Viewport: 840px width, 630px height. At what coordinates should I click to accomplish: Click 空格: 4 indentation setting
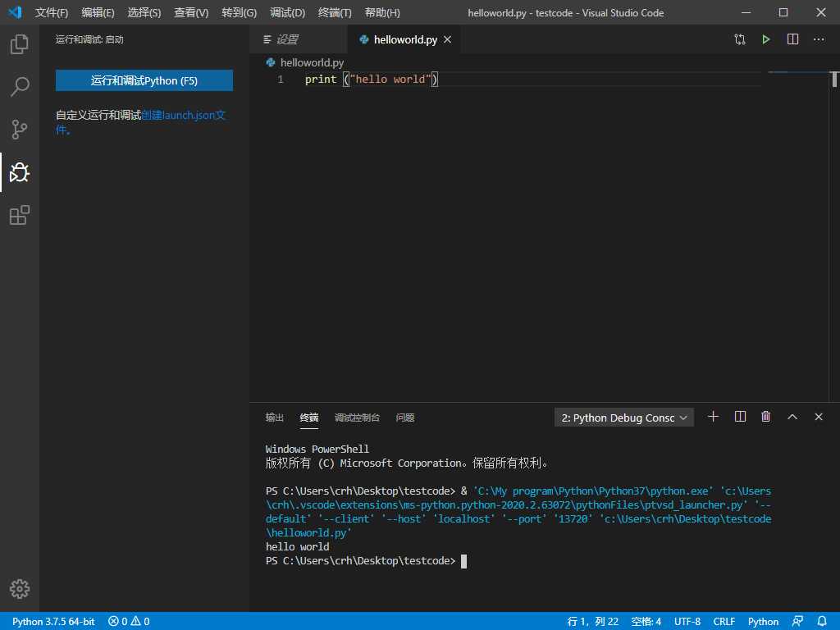[646, 622]
